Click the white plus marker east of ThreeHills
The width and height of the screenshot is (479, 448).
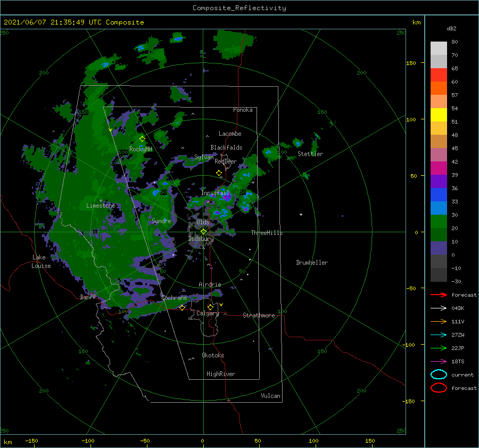[301, 214]
